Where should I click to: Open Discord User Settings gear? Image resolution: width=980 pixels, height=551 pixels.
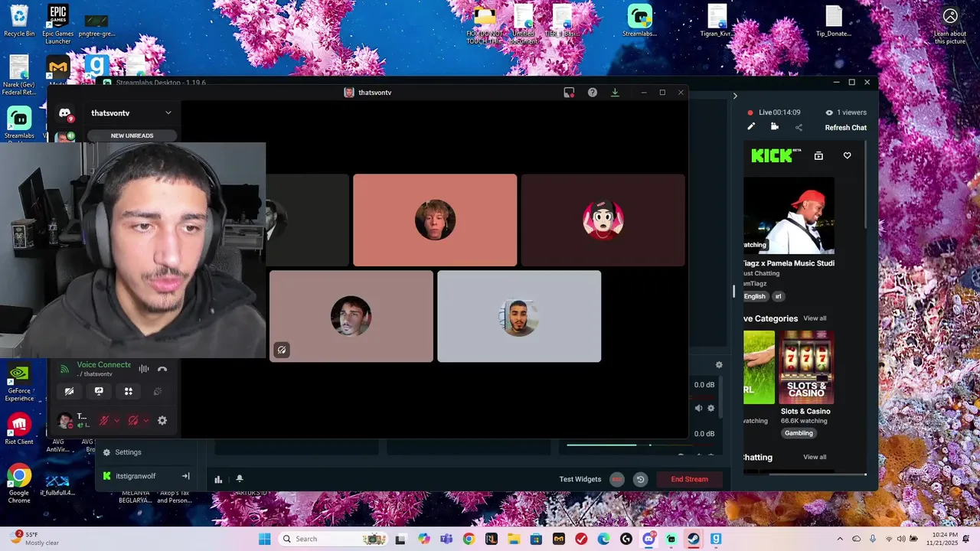click(162, 420)
